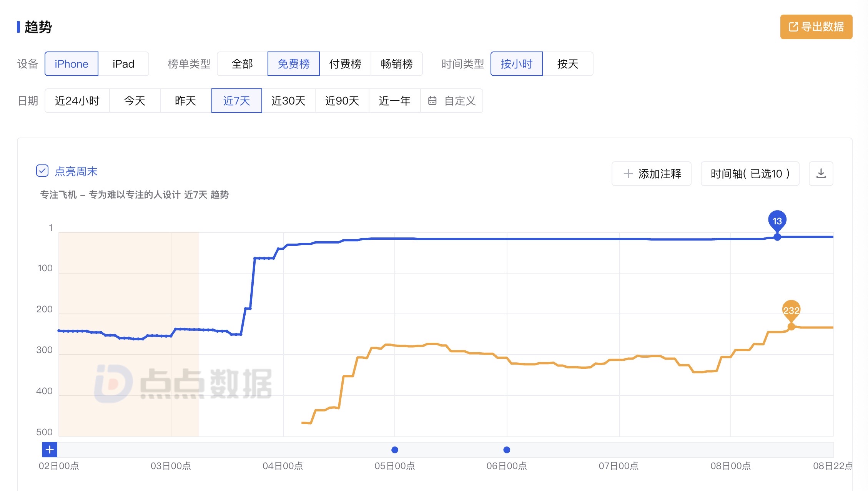The width and height of the screenshot is (868, 491).
Task: Select iPad device option
Action: pos(123,64)
